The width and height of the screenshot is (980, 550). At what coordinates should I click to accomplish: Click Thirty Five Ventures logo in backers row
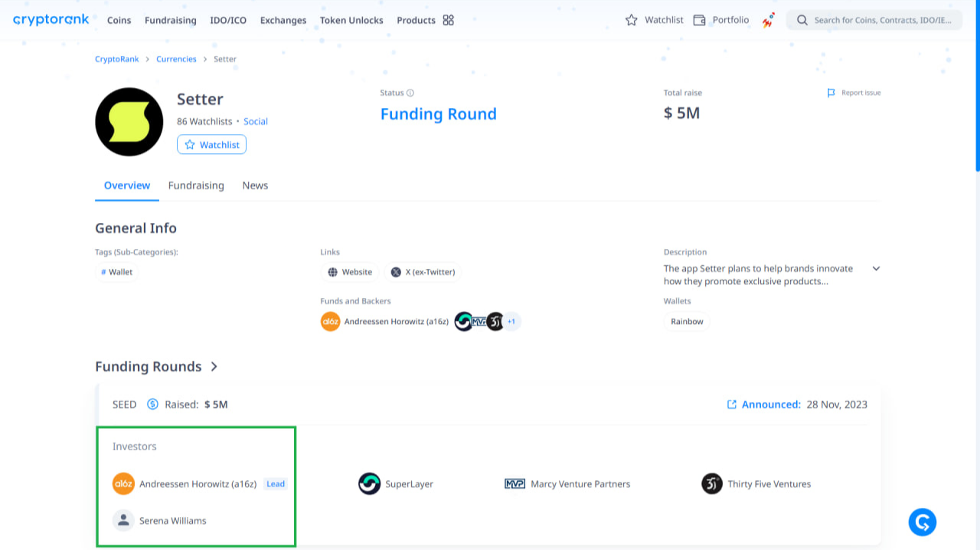click(x=495, y=322)
